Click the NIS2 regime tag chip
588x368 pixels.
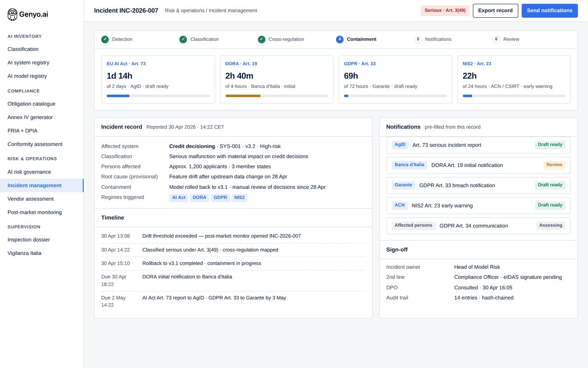239,198
